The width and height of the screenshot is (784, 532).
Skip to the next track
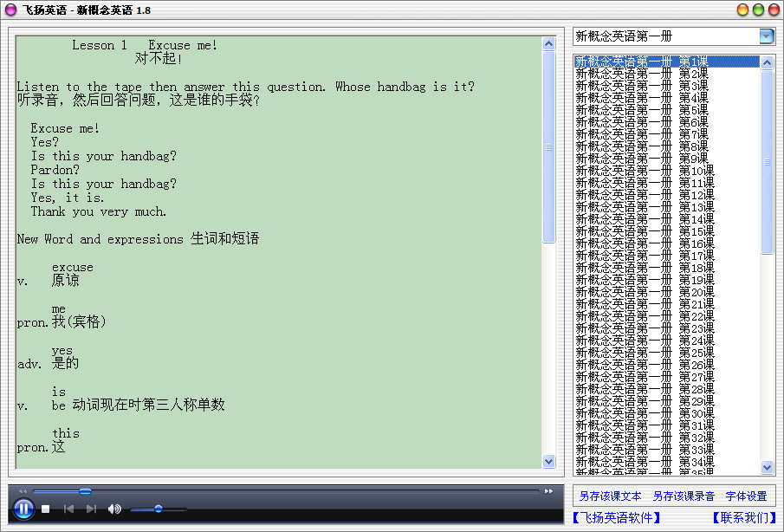pyautogui.click(x=90, y=509)
